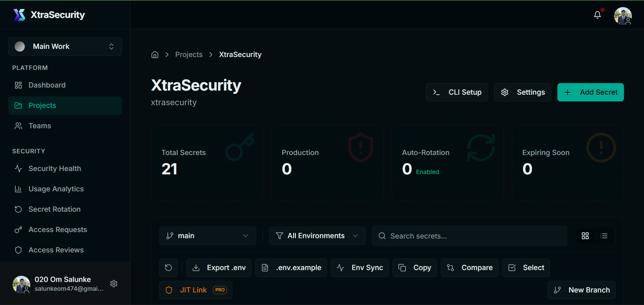The height and width of the screenshot is (305, 644).
Task: Click the home icon in breadcrumb
Action: coord(155,55)
